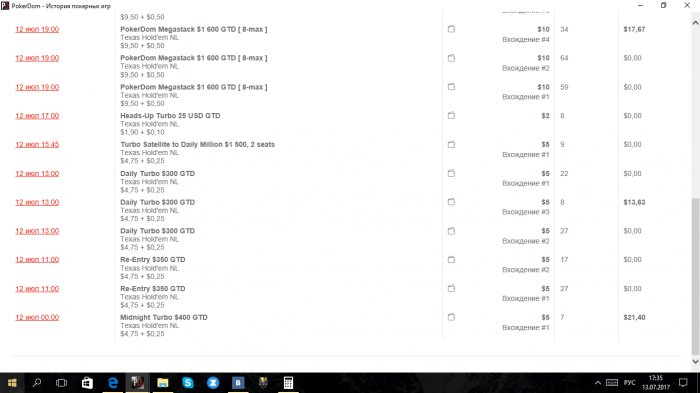Open Microsoft Edge from the taskbar
The image size is (700, 393).
[113, 383]
